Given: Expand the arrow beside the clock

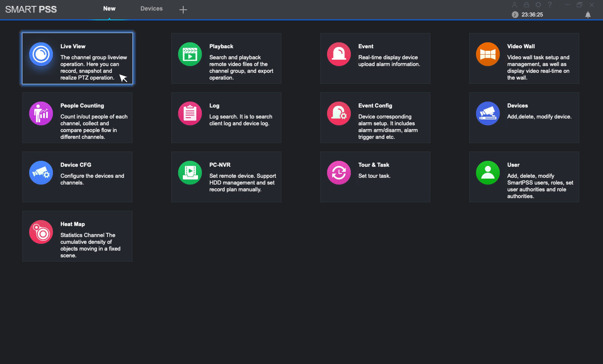Looking at the screenshot, I should click(x=515, y=15).
